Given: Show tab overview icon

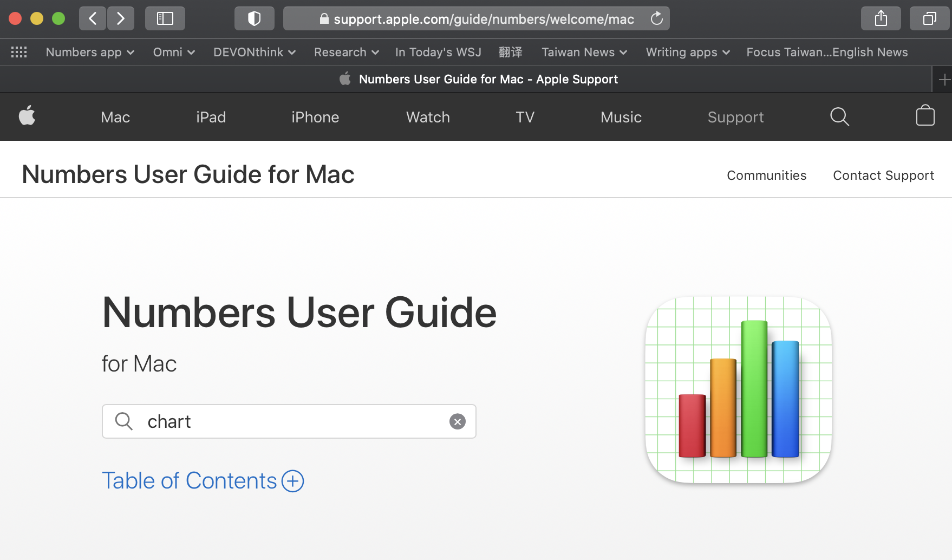Looking at the screenshot, I should (929, 19).
